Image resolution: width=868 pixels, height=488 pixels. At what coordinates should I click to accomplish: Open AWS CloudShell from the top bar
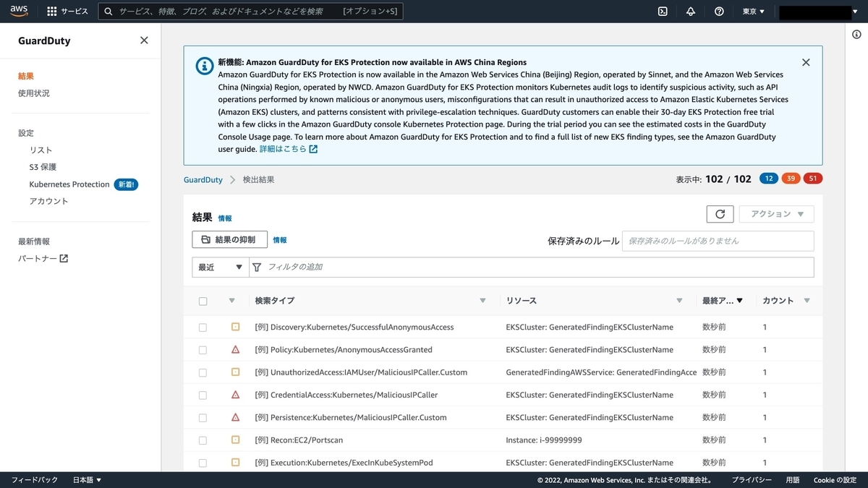pyautogui.click(x=663, y=11)
